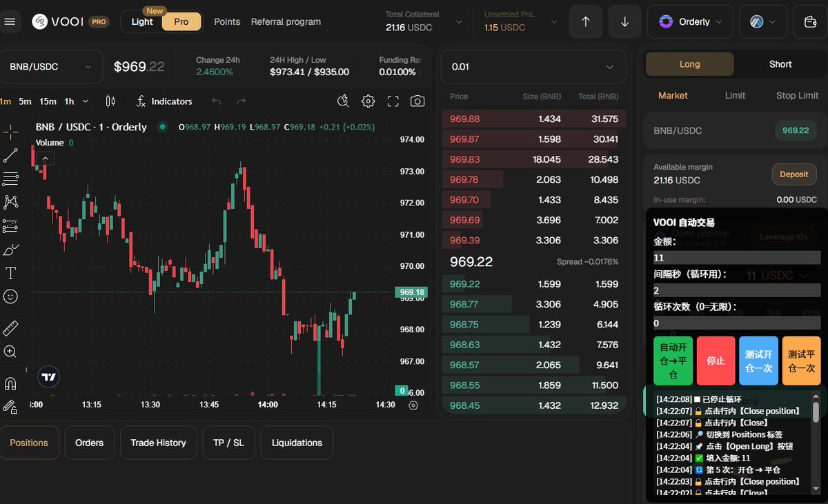Click the VOOI Pro logo
Screen dimensions: 828x504
[70, 21]
